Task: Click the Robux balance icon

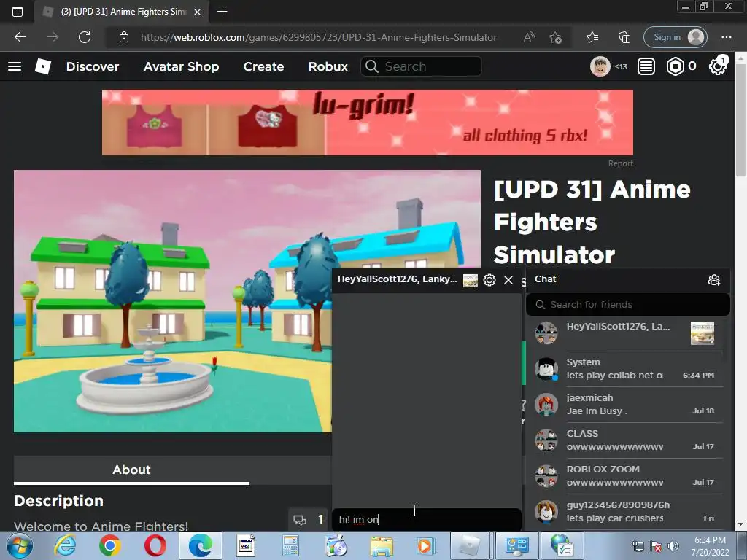Action: (675, 66)
